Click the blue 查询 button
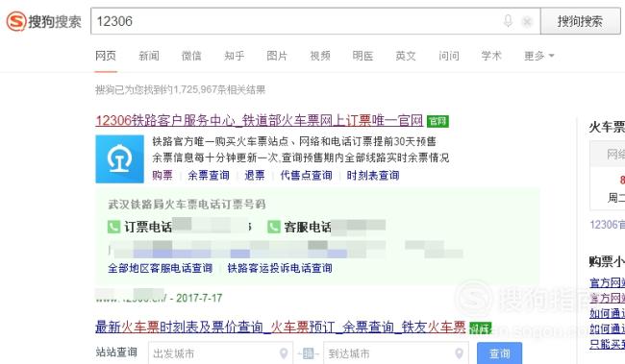This screenshot has height=364, width=625. pos(499,353)
